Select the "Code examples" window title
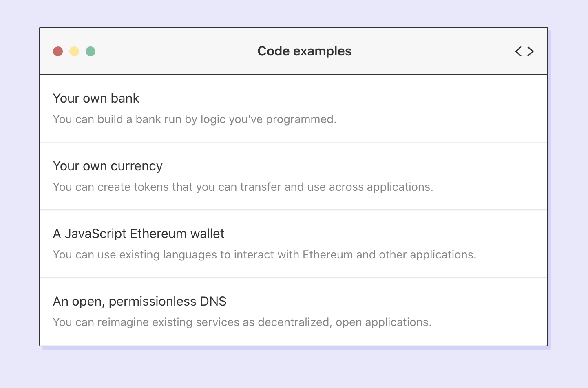Screen dimensions: 588x388 (304, 51)
